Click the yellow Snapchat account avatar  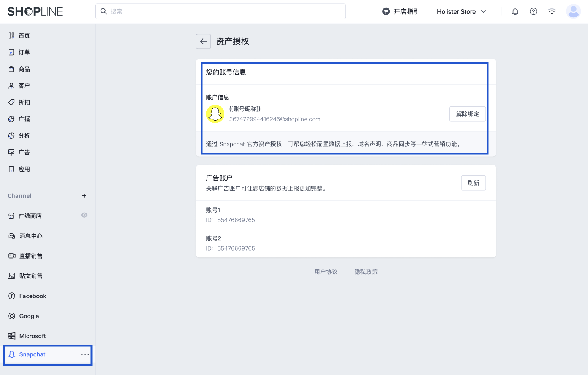tap(215, 114)
